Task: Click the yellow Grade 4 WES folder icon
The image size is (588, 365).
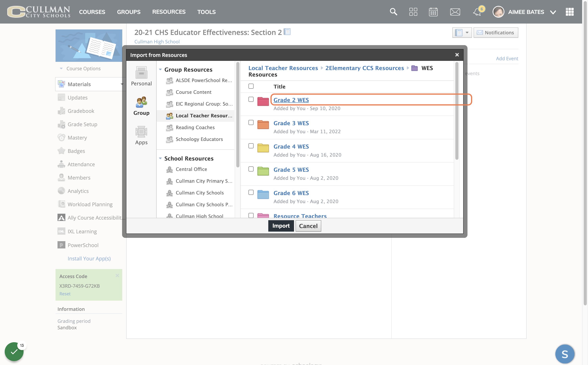Action: pos(263,148)
